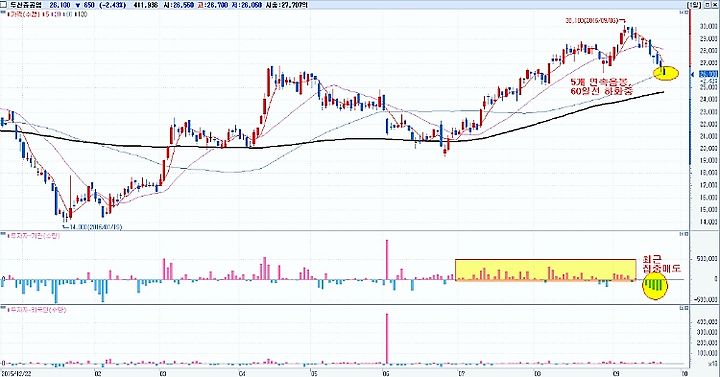Click the vertical price range bar beside axis
Screen dimensions: 720x377
690,87
